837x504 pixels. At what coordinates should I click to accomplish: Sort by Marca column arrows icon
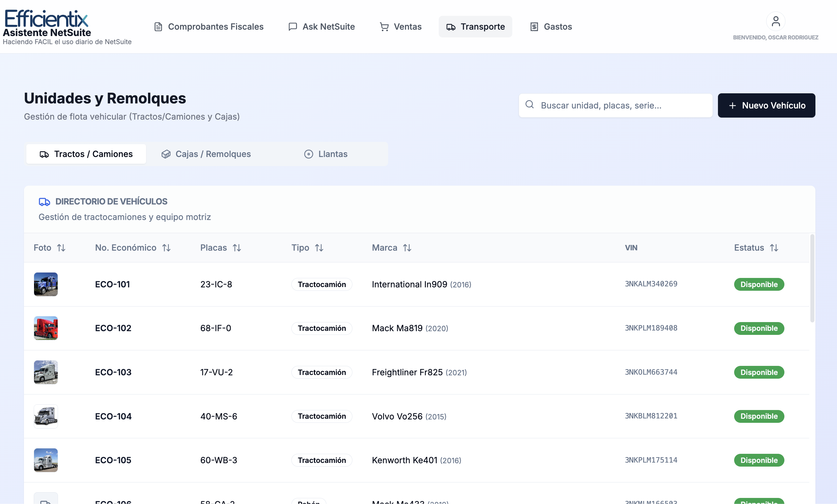407,248
